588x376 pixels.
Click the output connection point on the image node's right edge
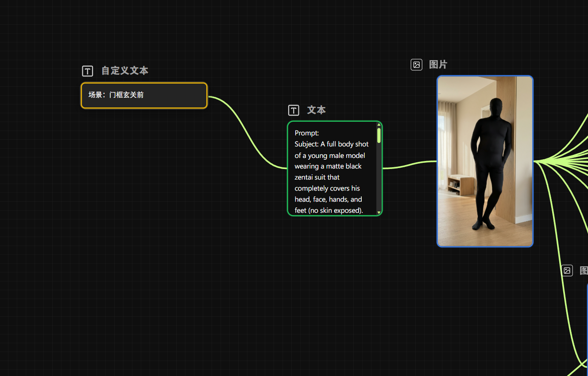pos(534,161)
